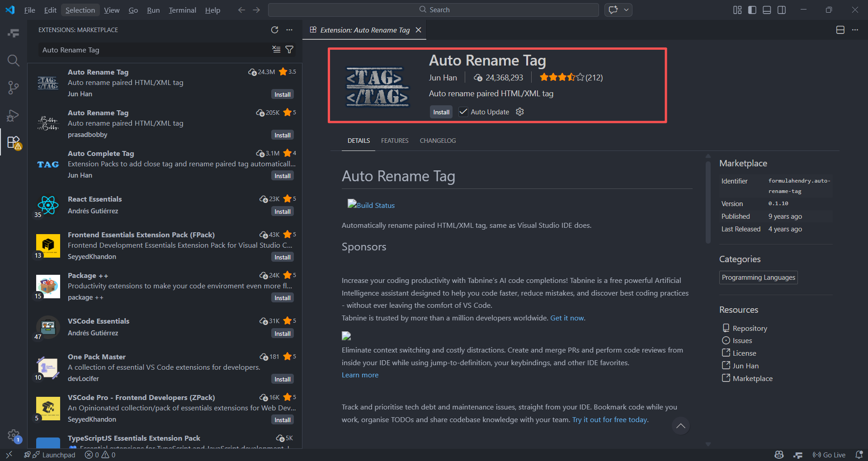This screenshot has width=868, height=461.
Task: Click the Jun Han publisher name in header
Action: point(443,77)
